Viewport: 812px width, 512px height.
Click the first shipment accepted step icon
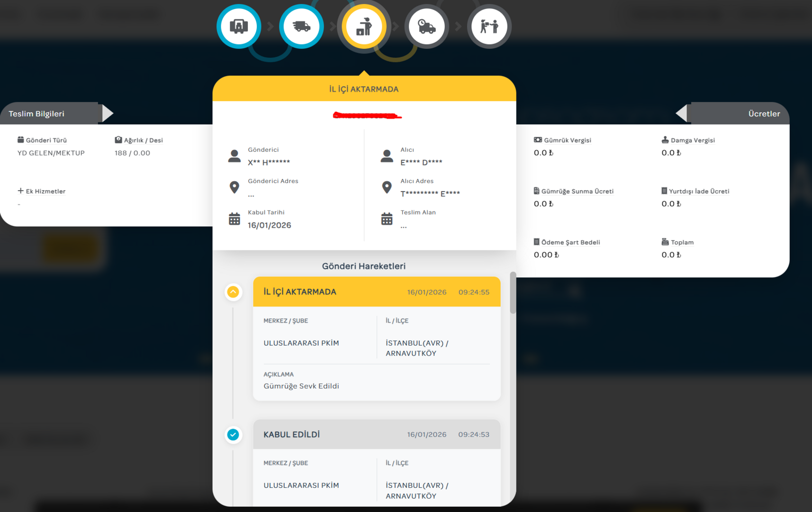click(x=239, y=27)
